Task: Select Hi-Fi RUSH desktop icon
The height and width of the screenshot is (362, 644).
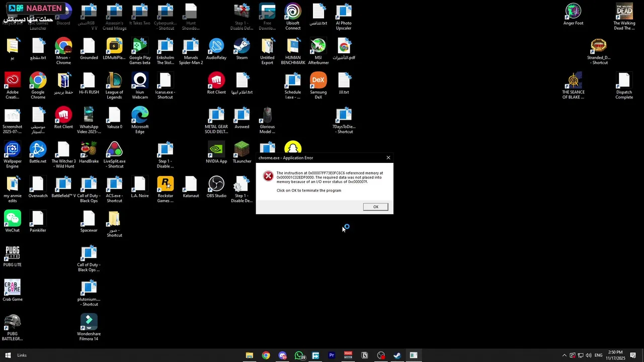Action: (x=89, y=83)
